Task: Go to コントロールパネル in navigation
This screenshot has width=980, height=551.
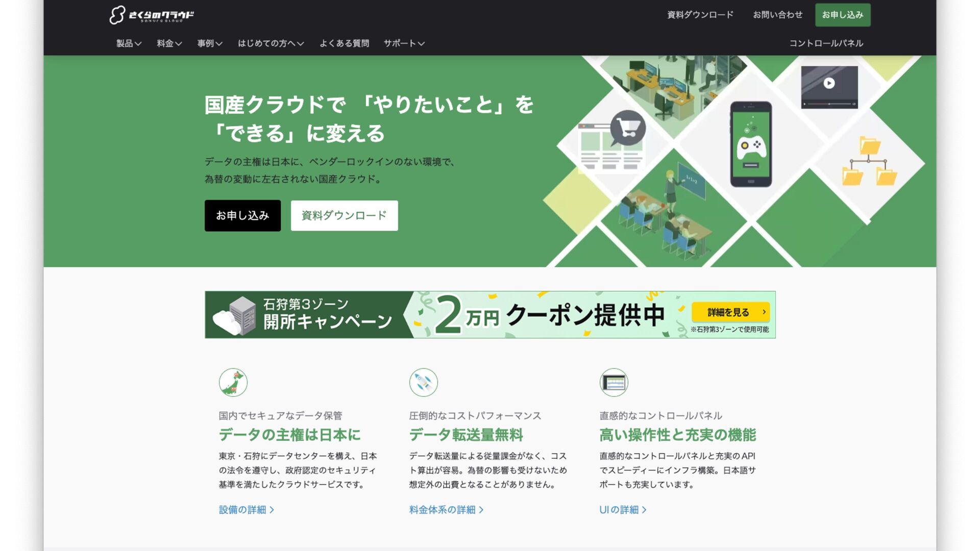Action: point(826,43)
